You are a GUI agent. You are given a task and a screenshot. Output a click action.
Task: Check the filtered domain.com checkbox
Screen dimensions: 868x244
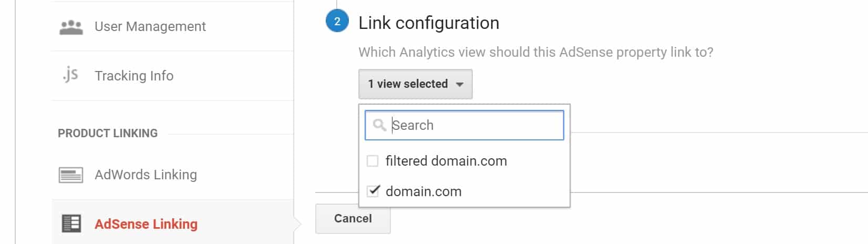click(373, 161)
